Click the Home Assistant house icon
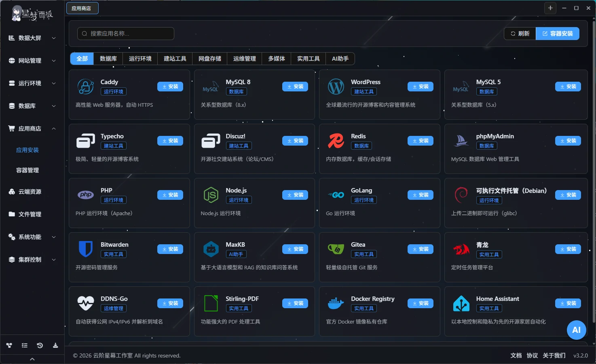The height and width of the screenshot is (364, 596). point(461,303)
